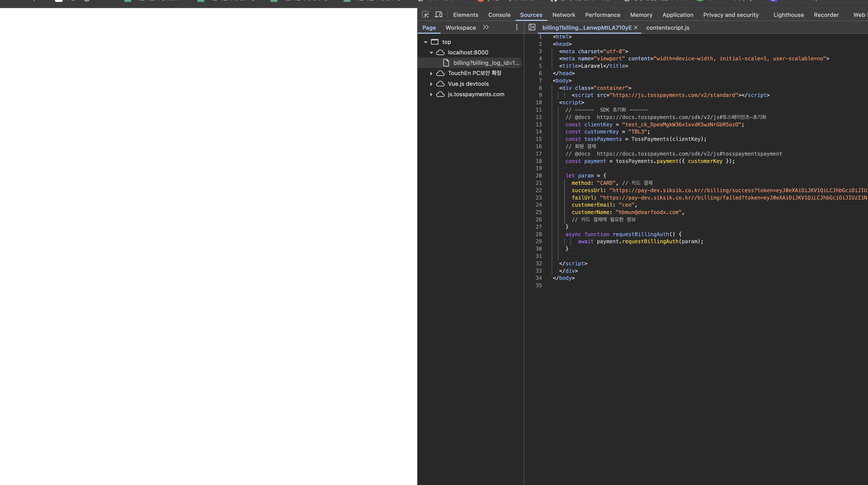
Task: Set breakpoint on line number 29
Action: (538, 242)
